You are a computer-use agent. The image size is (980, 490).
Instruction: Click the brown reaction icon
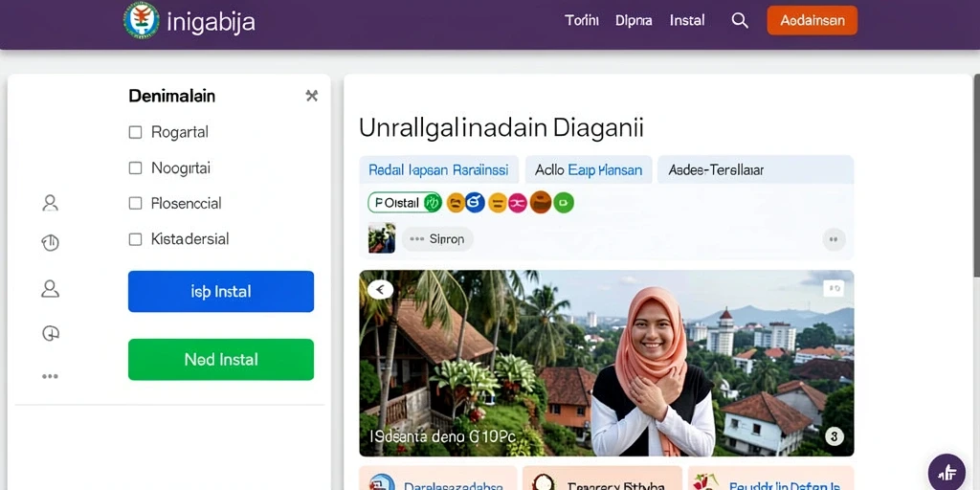click(540, 202)
